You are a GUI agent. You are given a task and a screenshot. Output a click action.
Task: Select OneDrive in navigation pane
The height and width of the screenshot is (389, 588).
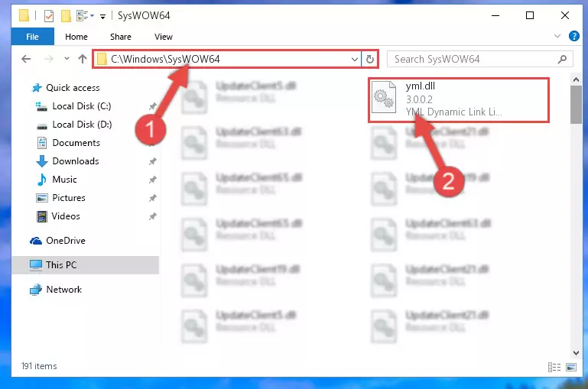point(66,241)
